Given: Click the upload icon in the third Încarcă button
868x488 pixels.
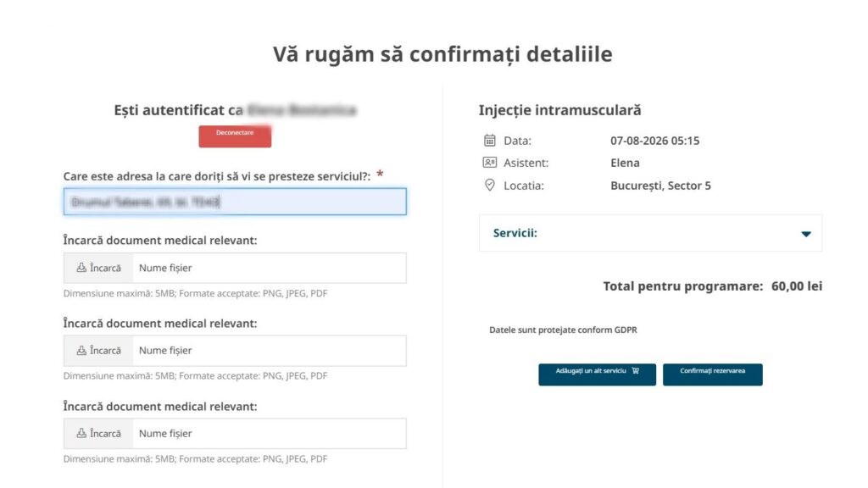Looking at the screenshot, I should (81, 433).
